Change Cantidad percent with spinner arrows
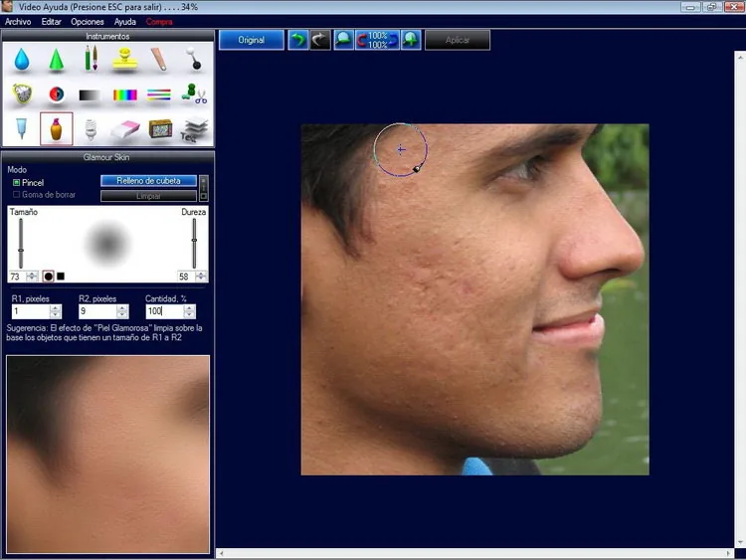The height and width of the screenshot is (560, 746). [189, 311]
